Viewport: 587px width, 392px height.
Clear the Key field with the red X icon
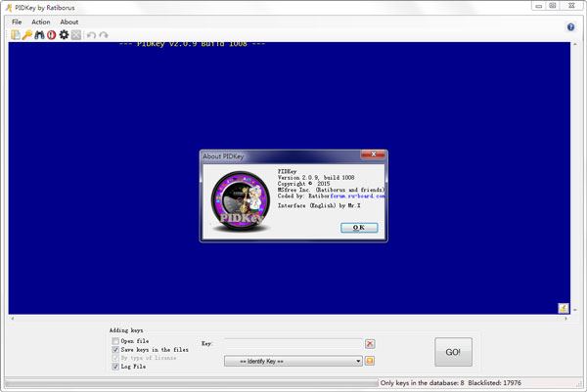pyautogui.click(x=370, y=344)
